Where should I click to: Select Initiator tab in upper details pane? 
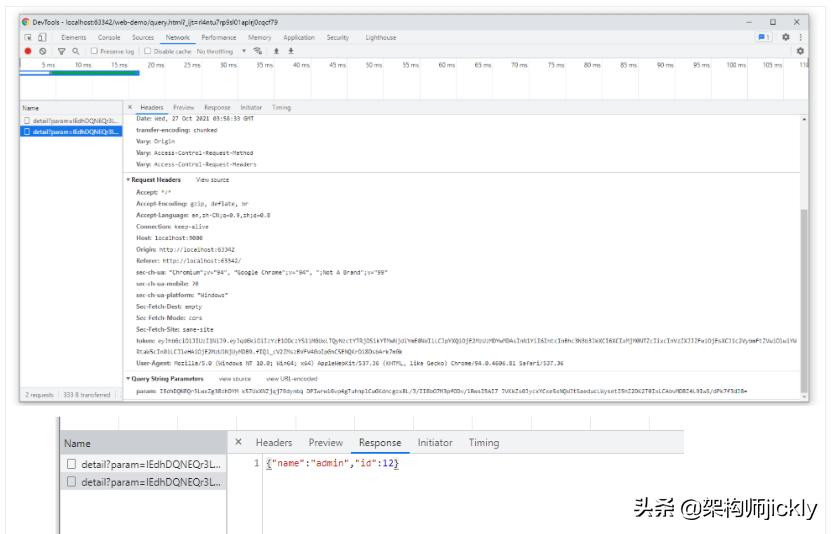tap(251, 107)
